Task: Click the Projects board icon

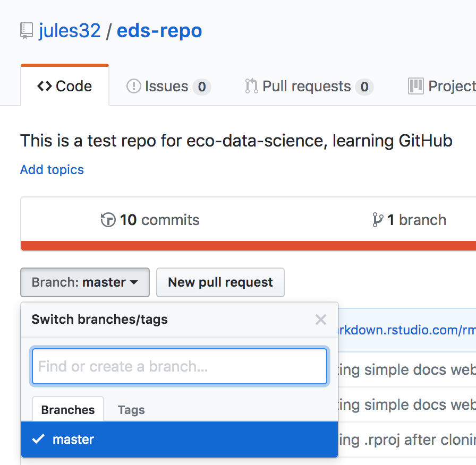Action: 415,86
